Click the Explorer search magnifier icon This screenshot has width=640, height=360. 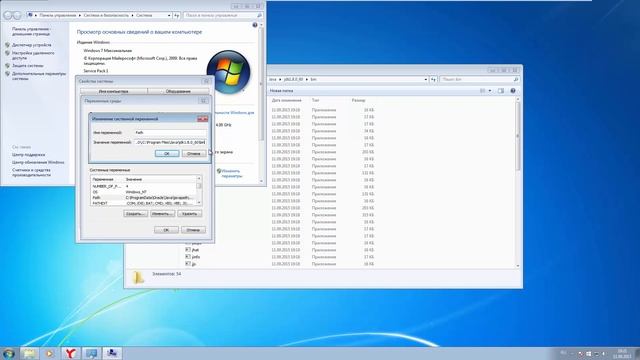[516, 79]
